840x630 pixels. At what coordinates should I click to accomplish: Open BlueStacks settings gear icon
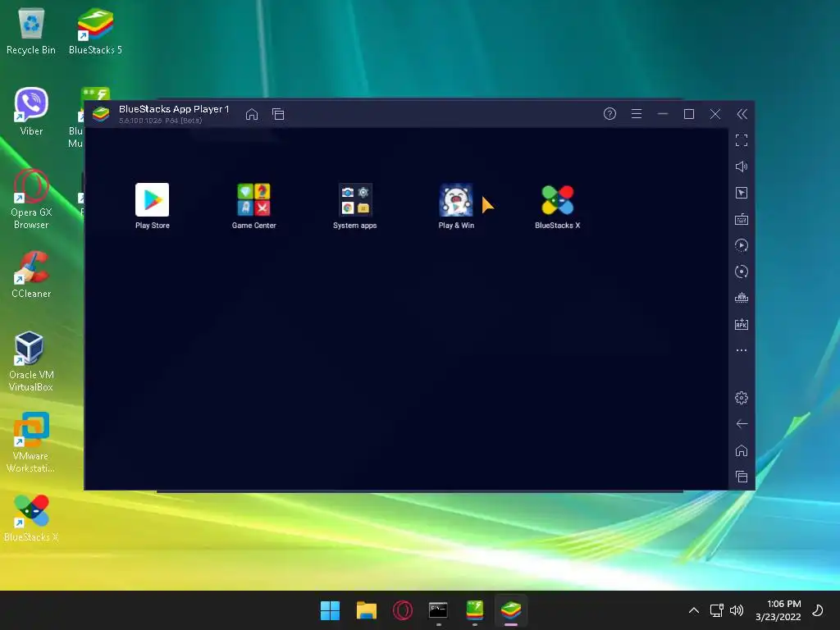tap(742, 398)
